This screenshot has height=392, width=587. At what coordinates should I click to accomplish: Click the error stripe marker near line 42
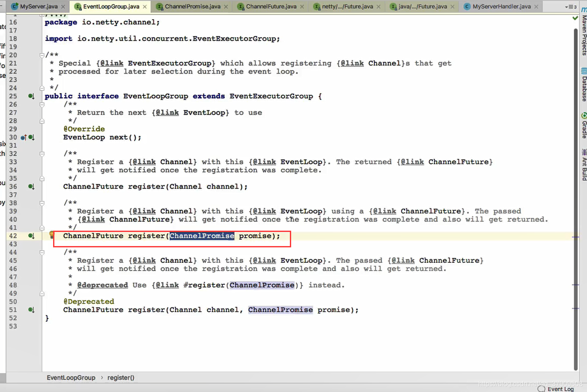click(x=575, y=237)
